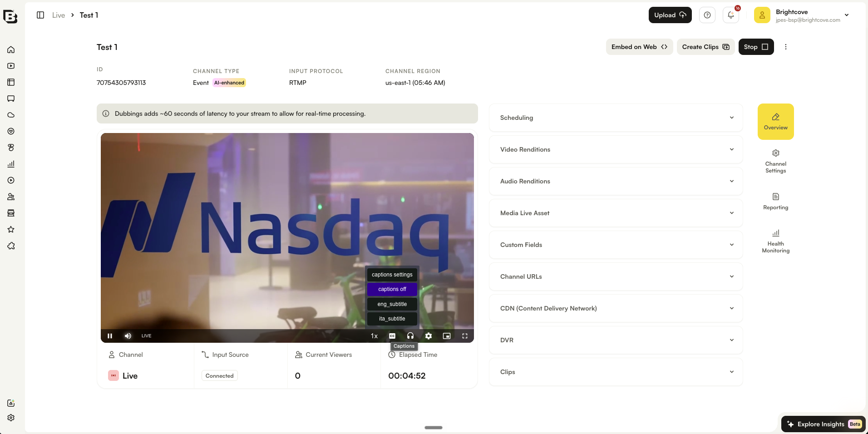Open the store/server icon in sidebar

click(11, 213)
